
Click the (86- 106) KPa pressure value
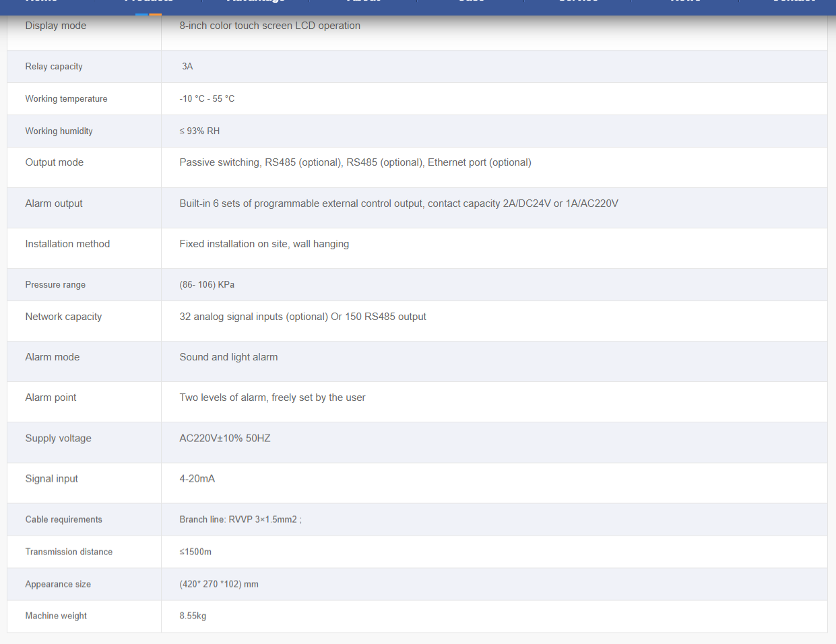point(207,285)
